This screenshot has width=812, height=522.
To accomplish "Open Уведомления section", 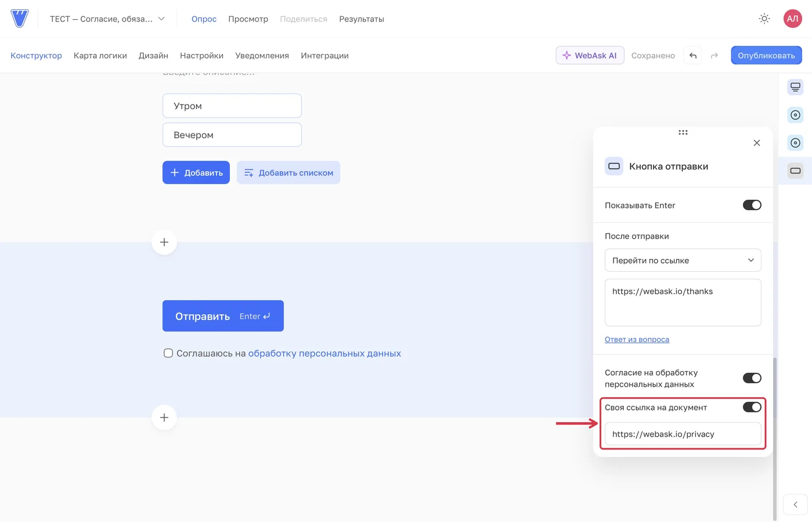I will pos(262,56).
